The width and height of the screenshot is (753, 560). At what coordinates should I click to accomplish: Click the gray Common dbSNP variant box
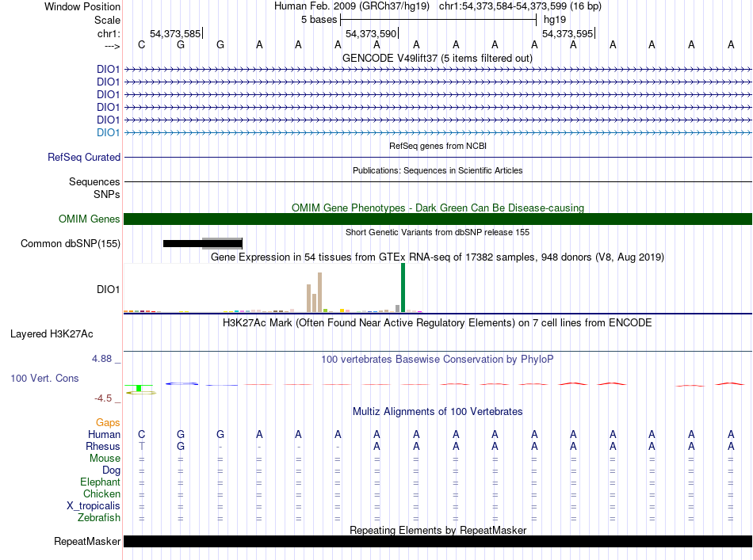[222, 243]
